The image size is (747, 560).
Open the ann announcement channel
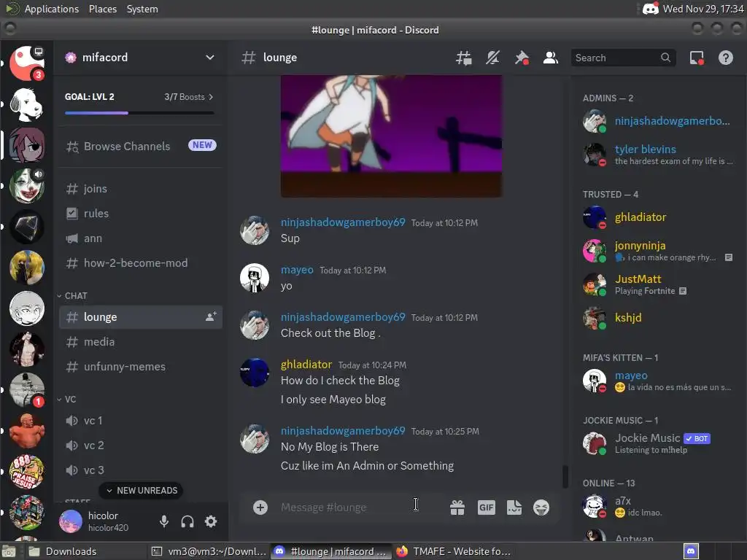pyautogui.click(x=141, y=238)
